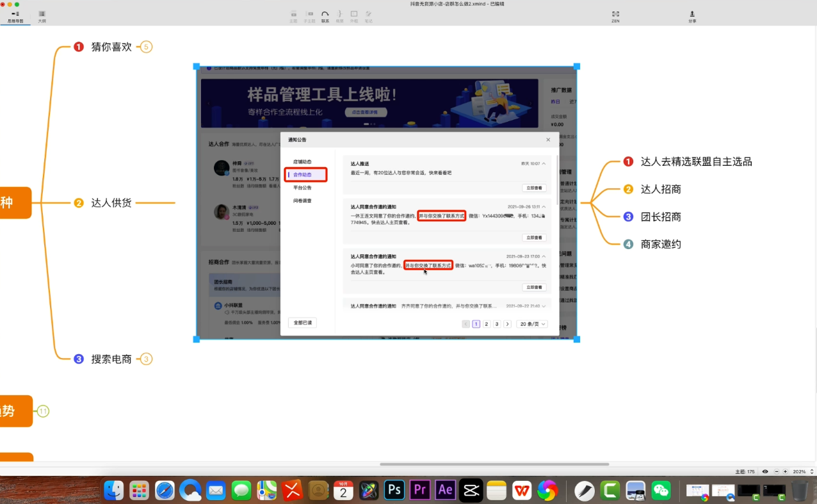The width and height of the screenshot is (817, 504).
Task: Click the zoom in plus button
Action: point(785,471)
